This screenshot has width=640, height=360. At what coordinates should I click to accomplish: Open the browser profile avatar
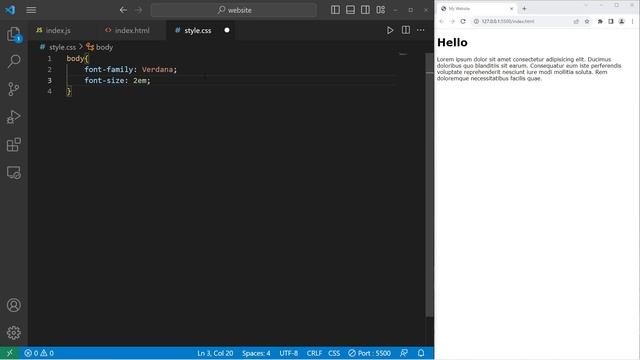[622, 21]
